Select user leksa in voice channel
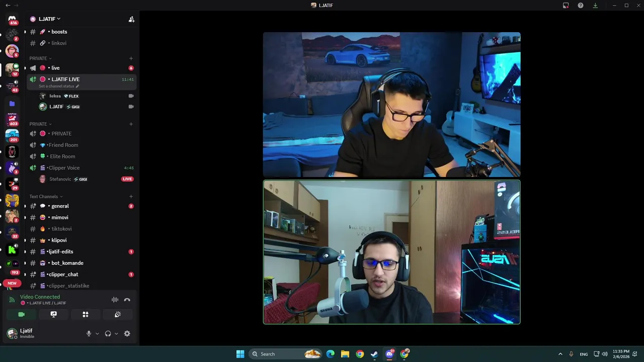Screen dimensions: 644x362 [x=86, y=96]
